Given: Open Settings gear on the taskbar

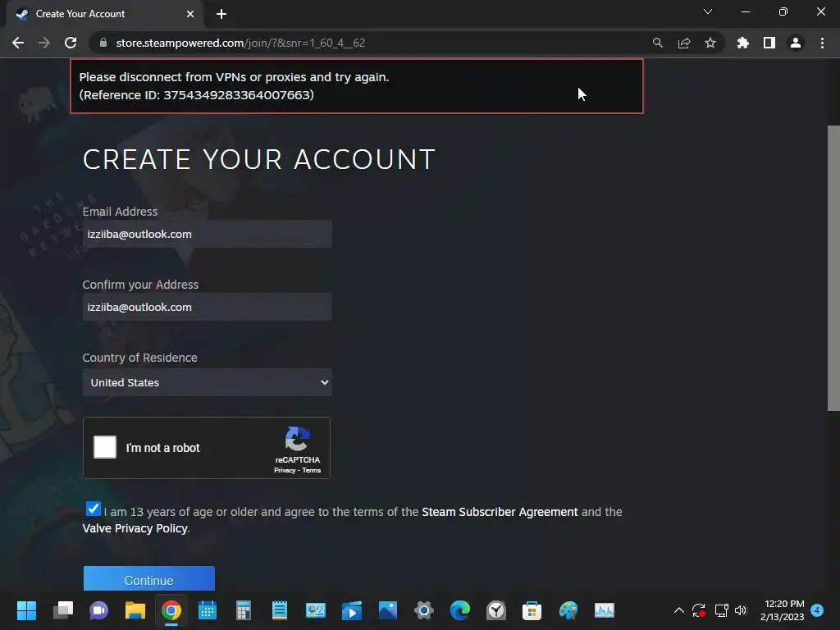Looking at the screenshot, I should (424, 610).
